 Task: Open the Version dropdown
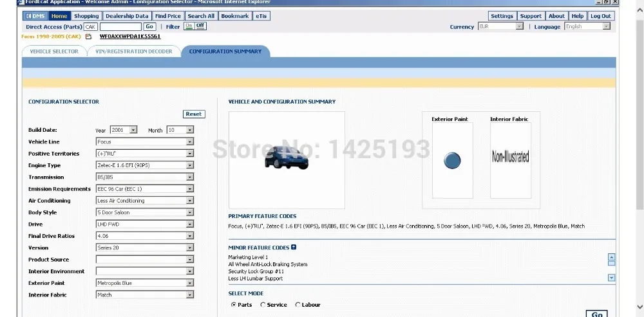[x=144, y=248]
